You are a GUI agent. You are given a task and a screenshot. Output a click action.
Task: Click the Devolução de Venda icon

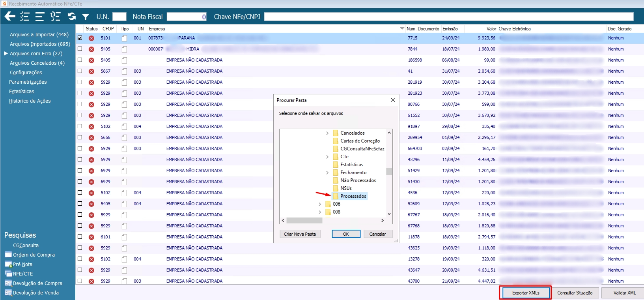pos(8,292)
